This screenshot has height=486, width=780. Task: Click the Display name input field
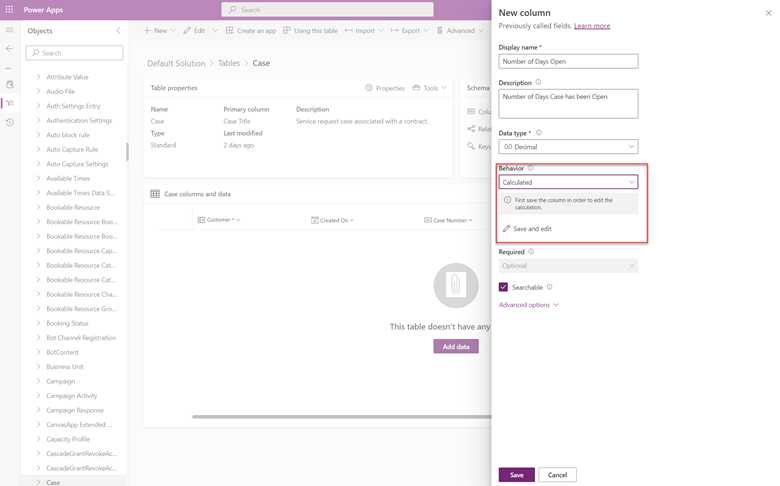click(568, 61)
